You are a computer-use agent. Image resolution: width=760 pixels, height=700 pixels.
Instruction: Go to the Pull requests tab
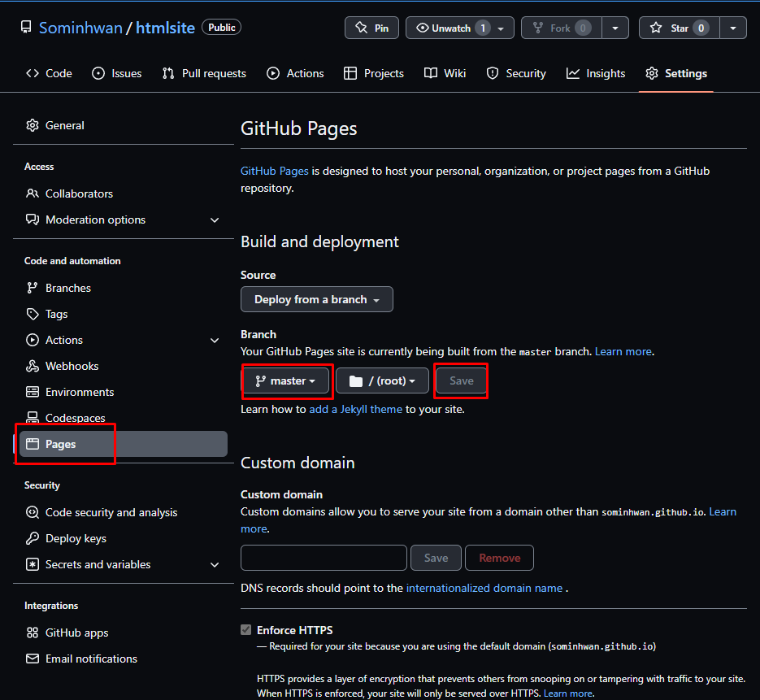(x=204, y=74)
